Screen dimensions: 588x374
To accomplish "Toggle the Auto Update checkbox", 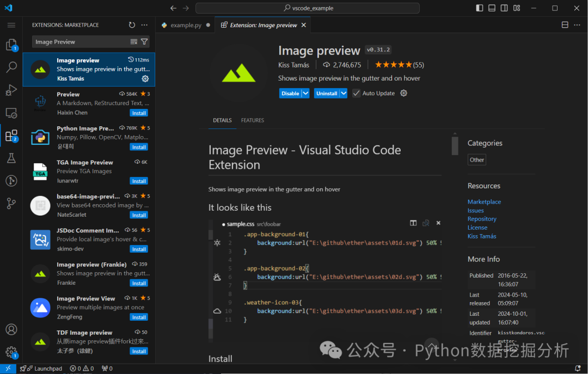I will click(x=356, y=93).
